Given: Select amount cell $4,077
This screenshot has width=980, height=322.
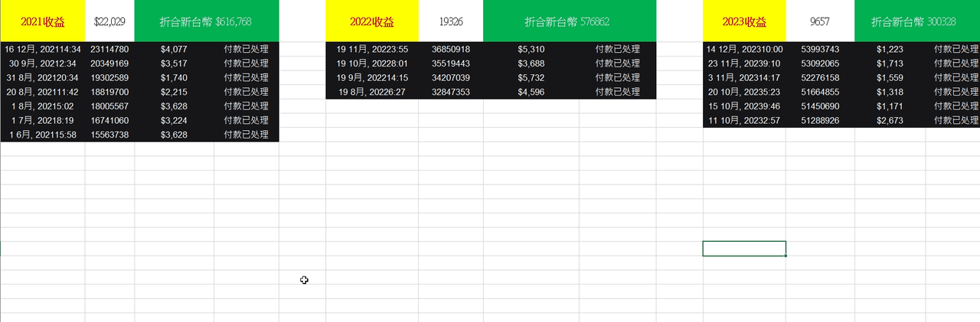Looking at the screenshot, I should (x=175, y=49).
